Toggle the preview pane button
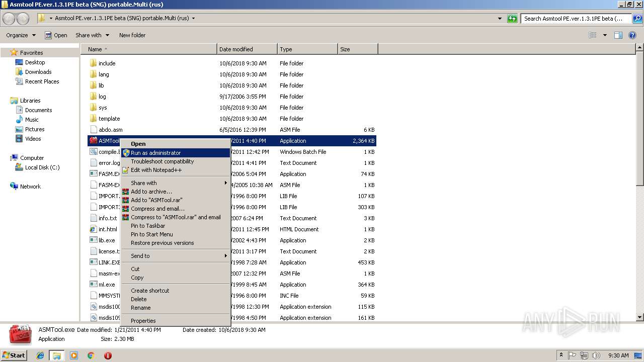 click(618, 35)
